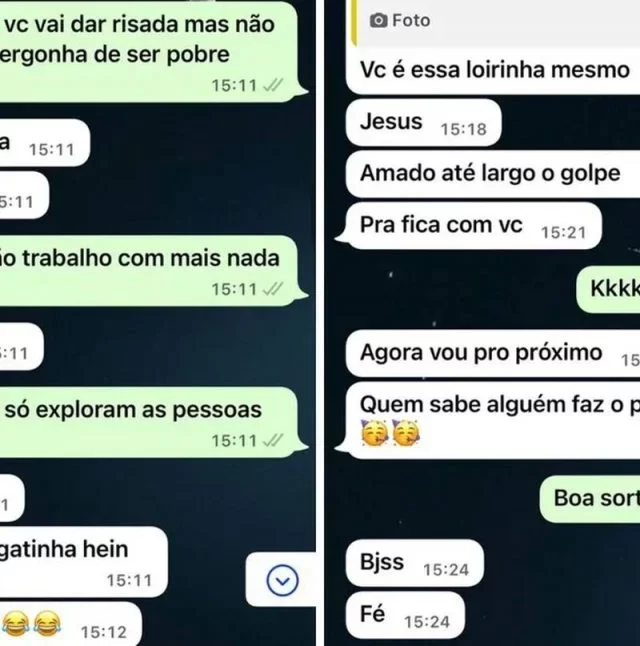This screenshot has height=646, width=640.
Task: Select the 'Agora vou pro próximo' message
Action: pos(493,353)
